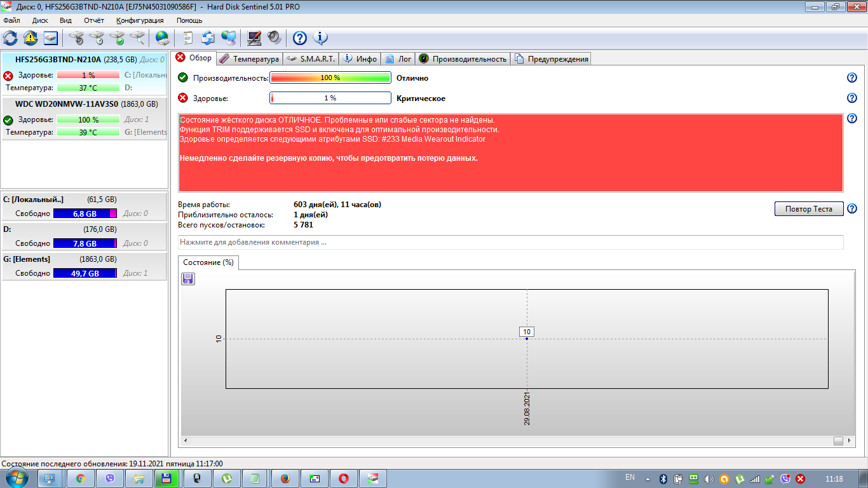Click the D: free space bar 7,8 GB
Image resolution: width=868 pixels, height=488 pixels.
85,243
